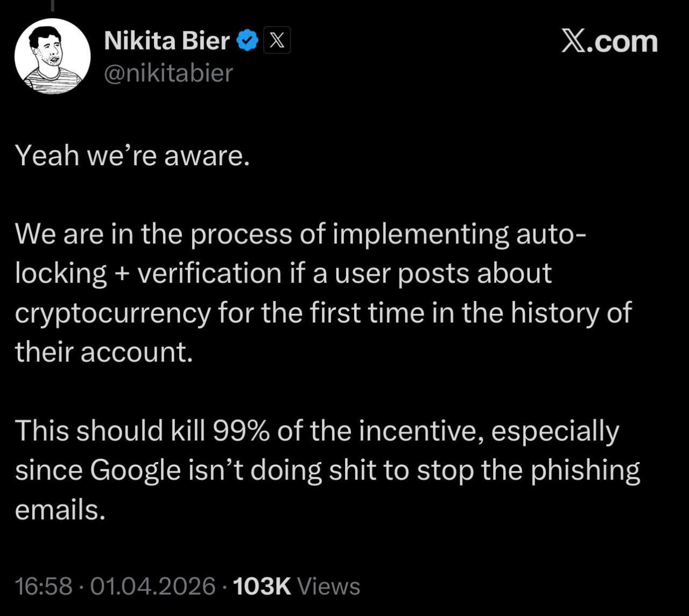This screenshot has width=689, height=616.
Task: Click the word "emails." ending the post
Action: tap(60, 510)
